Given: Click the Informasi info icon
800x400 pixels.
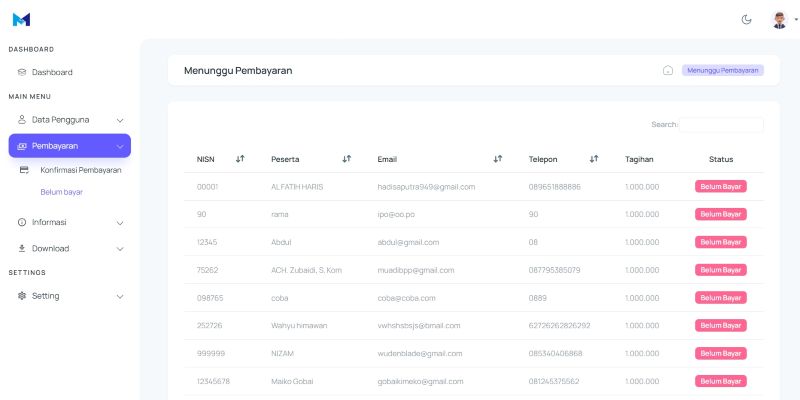Looking at the screenshot, I should point(22,222).
